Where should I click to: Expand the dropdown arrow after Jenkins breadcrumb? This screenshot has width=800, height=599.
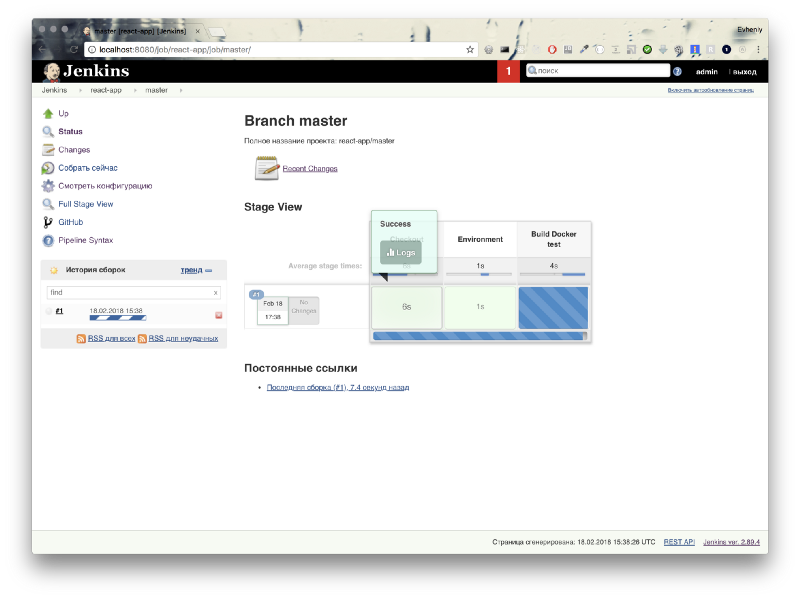(80, 90)
